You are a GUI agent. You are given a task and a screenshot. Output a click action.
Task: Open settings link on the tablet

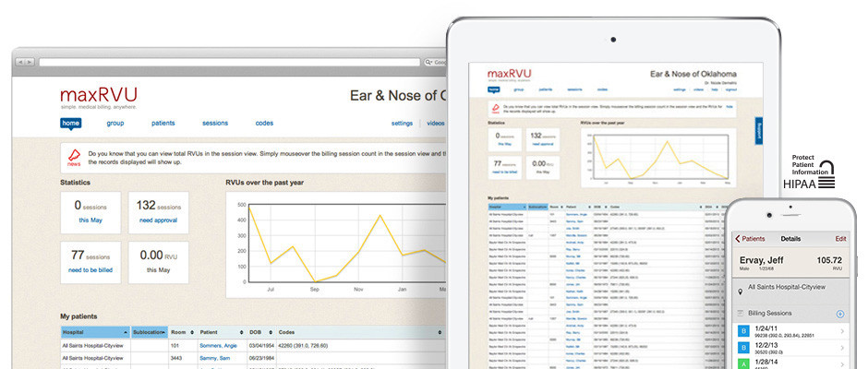click(680, 89)
